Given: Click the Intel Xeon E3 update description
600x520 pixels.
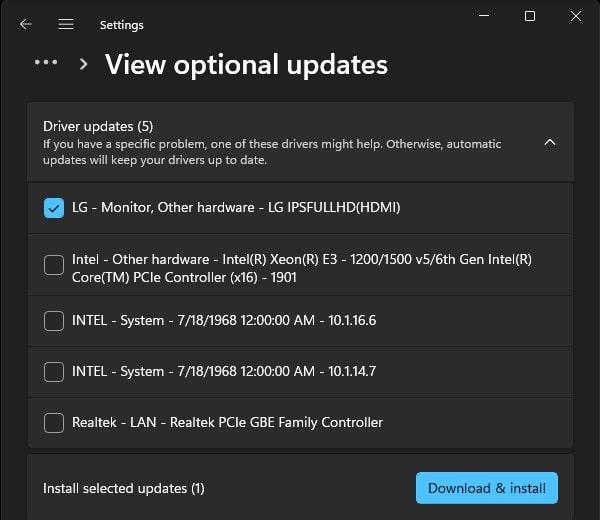Looking at the screenshot, I should (302, 268).
